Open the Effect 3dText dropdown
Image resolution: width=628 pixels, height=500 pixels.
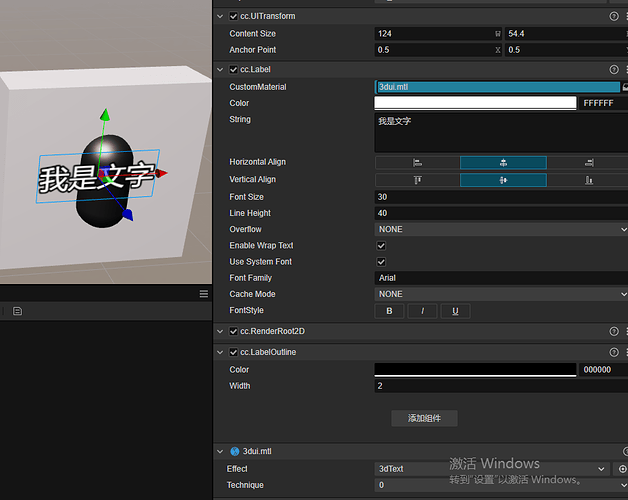click(x=492, y=469)
